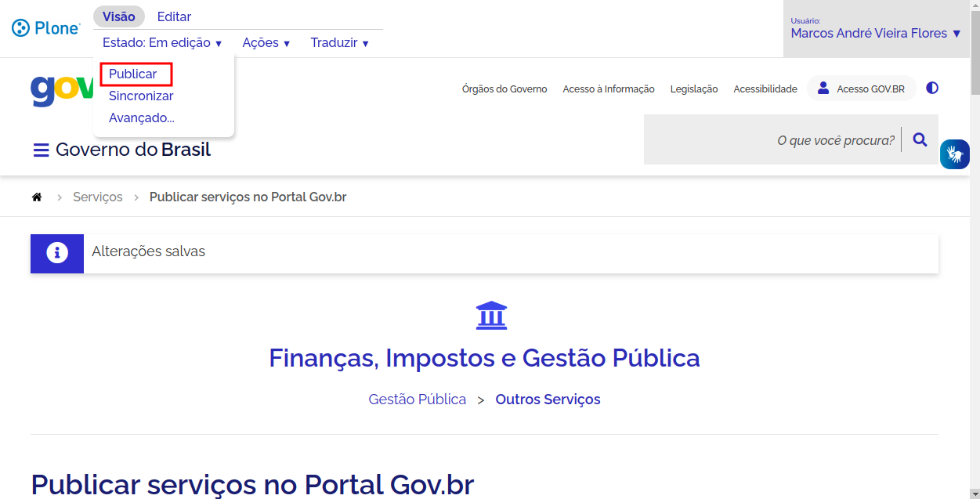Click the info icon beside Alterações salvas
980x499 pixels.
tap(56, 253)
